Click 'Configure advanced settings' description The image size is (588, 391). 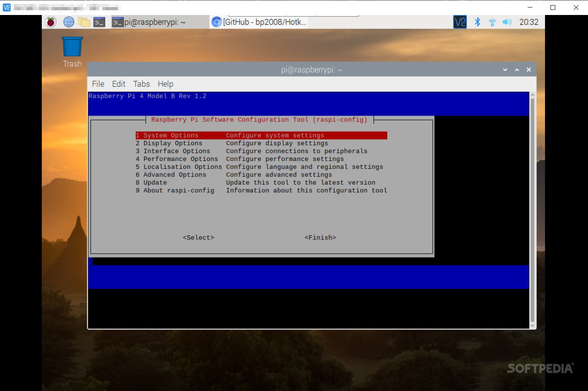(279, 175)
